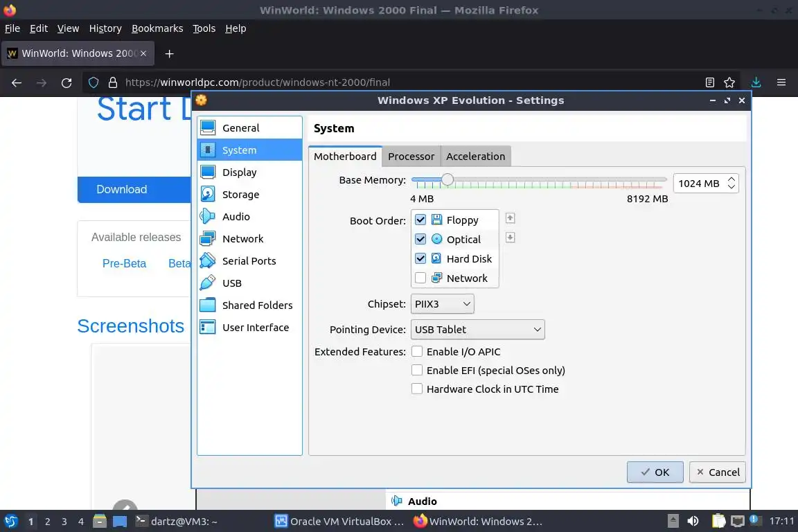Open tracking protection shield icon
798x532 pixels.
(94, 82)
